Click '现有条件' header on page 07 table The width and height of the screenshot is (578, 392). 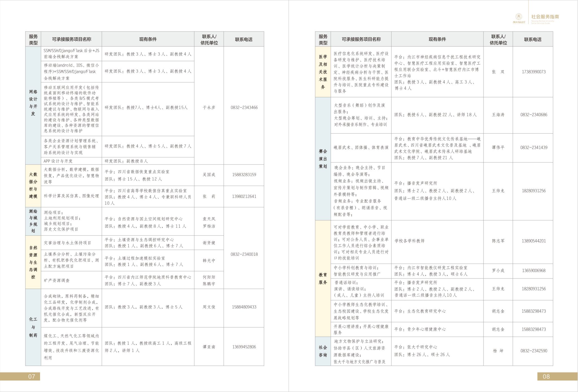pyautogui.click(x=148, y=39)
